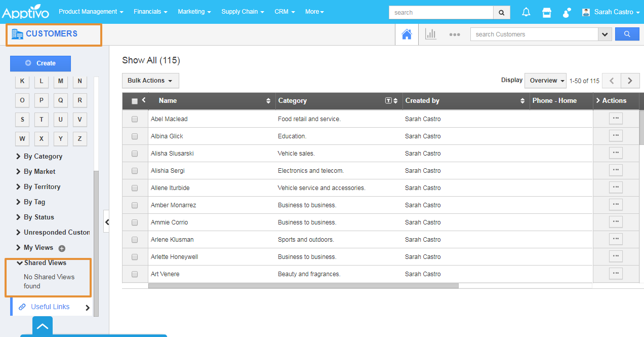
Task: Select the checkbox for Abel Maclead
Action: coord(135,119)
